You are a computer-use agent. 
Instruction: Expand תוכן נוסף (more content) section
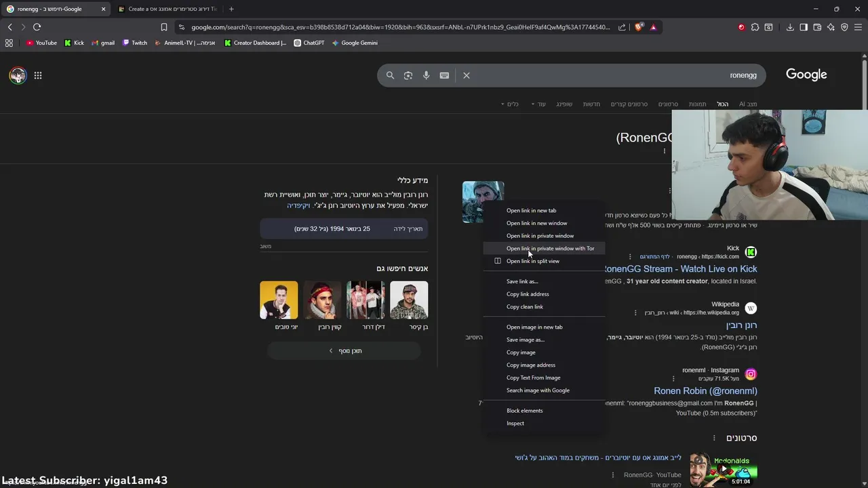pyautogui.click(x=344, y=350)
